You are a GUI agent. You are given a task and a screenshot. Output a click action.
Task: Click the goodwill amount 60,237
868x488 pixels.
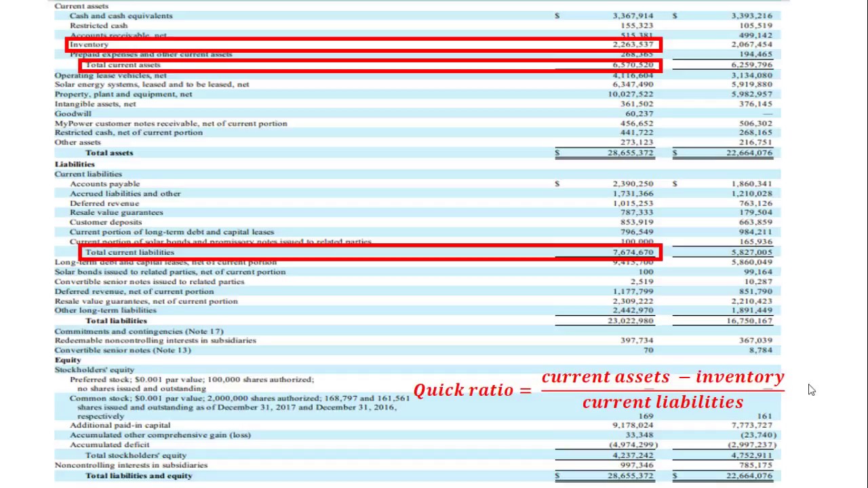click(639, 114)
